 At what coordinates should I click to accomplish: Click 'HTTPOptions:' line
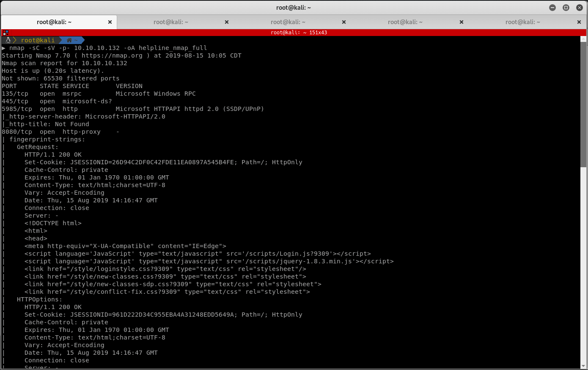pos(39,299)
